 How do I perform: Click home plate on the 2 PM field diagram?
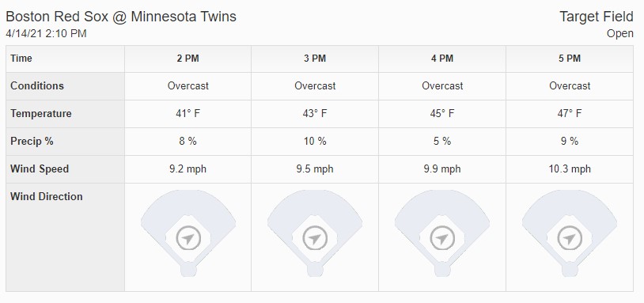(x=188, y=269)
